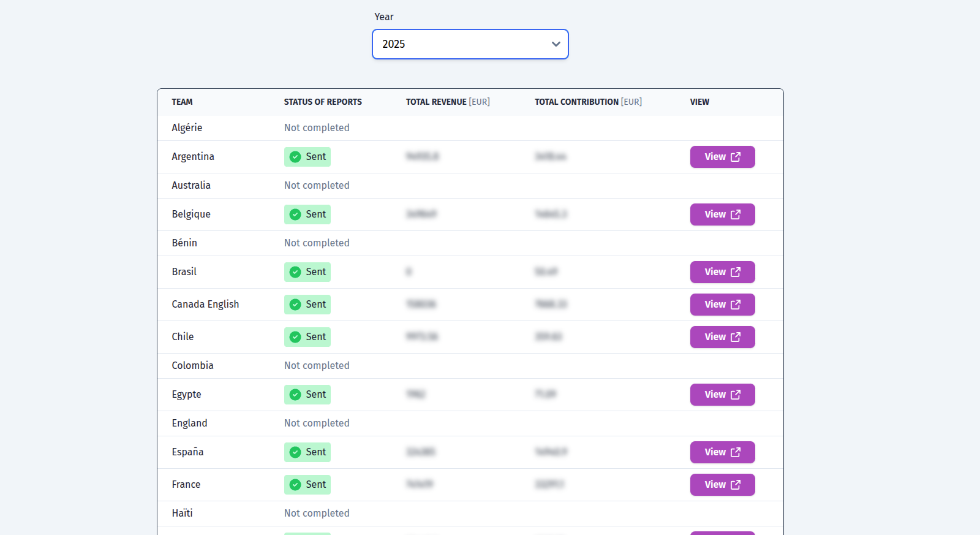This screenshot has height=535, width=980.
Task: Open Argentina report external link icon
Action: coord(736,157)
